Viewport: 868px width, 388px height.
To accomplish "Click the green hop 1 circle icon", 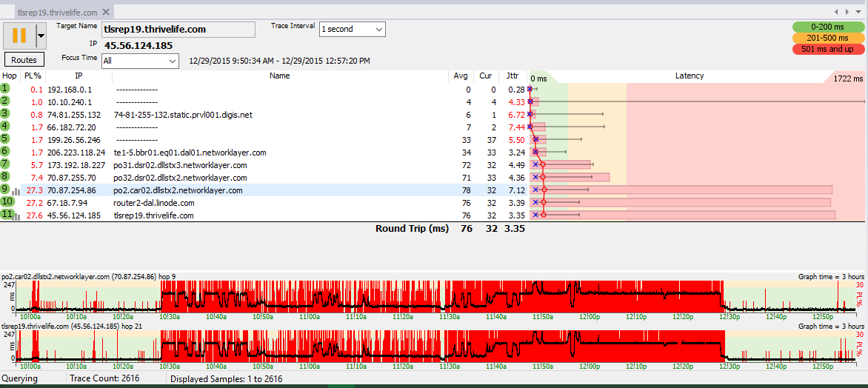I will pyautogui.click(x=5, y=88).
